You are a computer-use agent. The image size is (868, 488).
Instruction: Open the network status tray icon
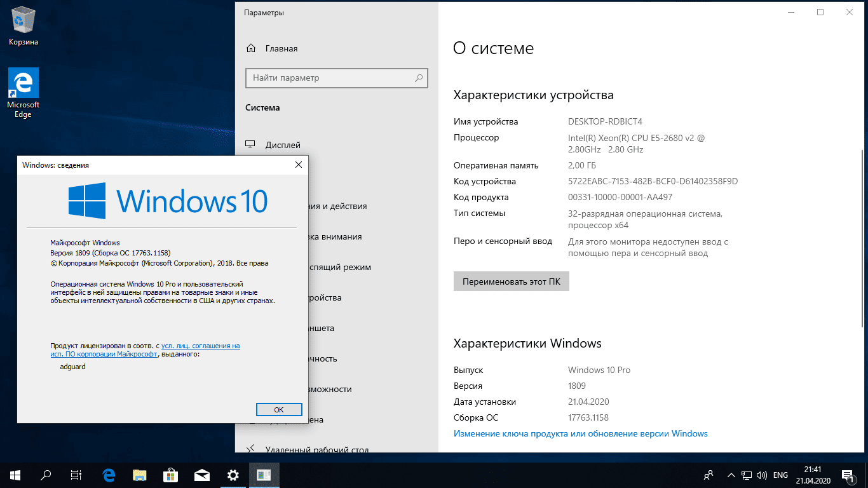pos(746,475)
